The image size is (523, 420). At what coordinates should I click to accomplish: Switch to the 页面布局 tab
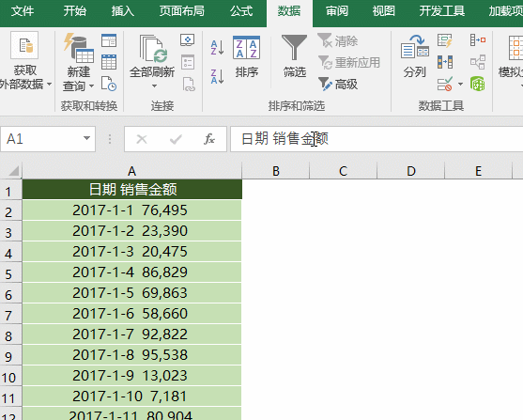[x=182, y=11]
